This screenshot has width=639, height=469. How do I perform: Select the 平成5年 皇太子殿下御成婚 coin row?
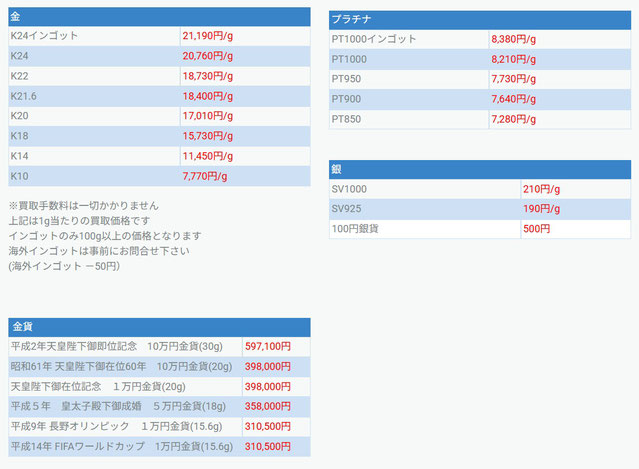pyautogui.click(x=159, y=406)
